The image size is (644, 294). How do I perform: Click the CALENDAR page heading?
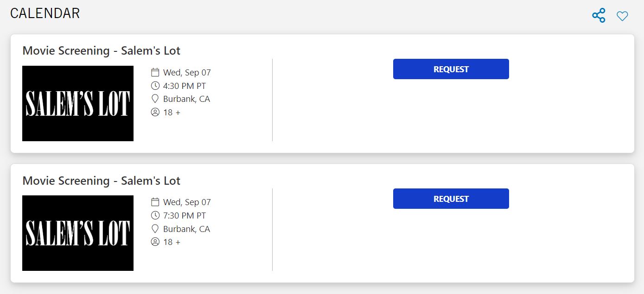click(45, 13)
